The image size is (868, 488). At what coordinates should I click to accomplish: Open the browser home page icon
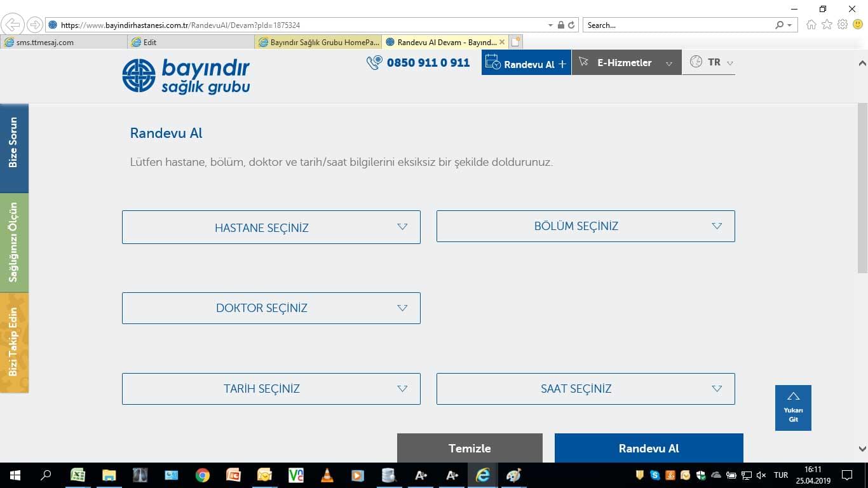[x=811, y=25]
